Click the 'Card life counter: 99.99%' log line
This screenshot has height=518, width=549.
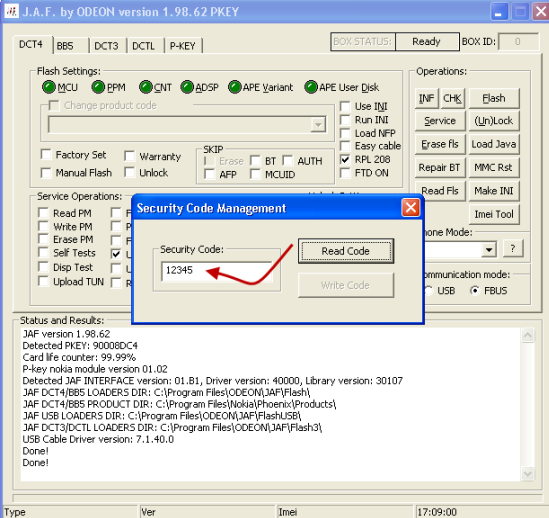click(x=79, y=357)
